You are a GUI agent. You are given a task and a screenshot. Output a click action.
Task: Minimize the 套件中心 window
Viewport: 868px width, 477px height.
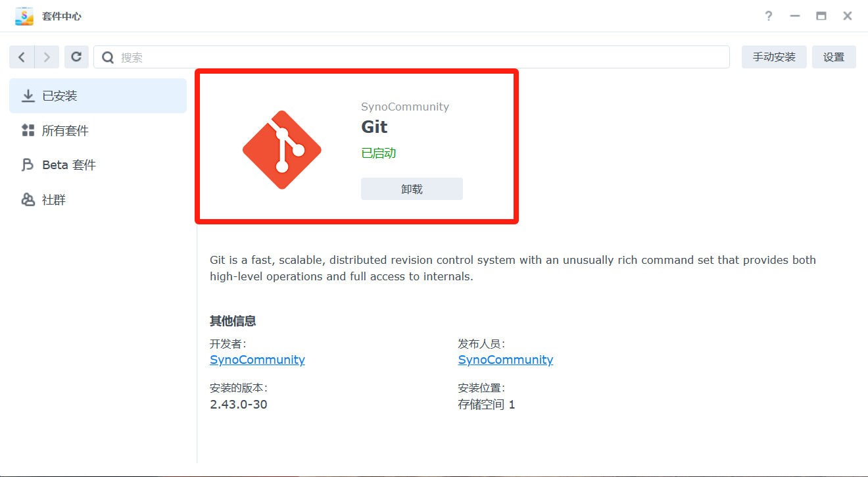click(795, 16)
